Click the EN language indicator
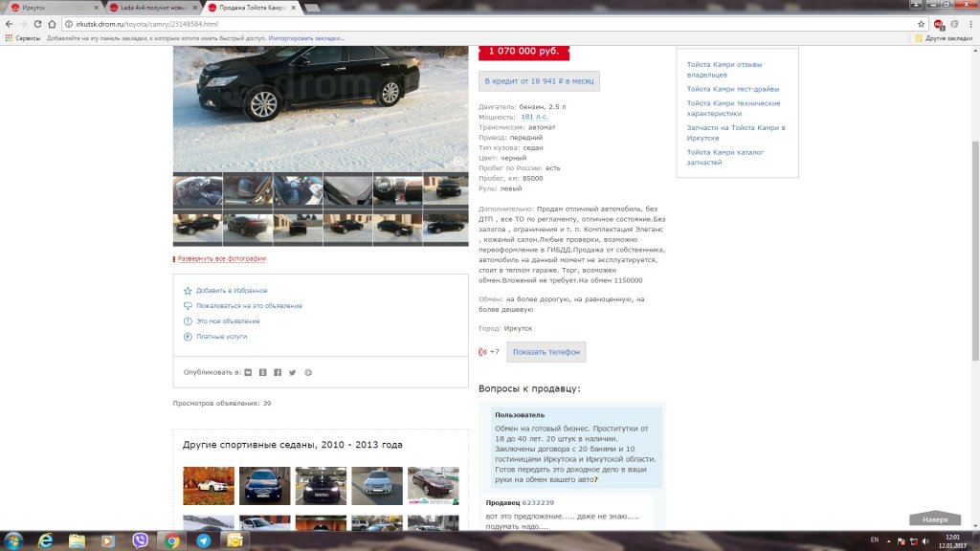This screenshot has height=551, width=980. tap(875, 540)
